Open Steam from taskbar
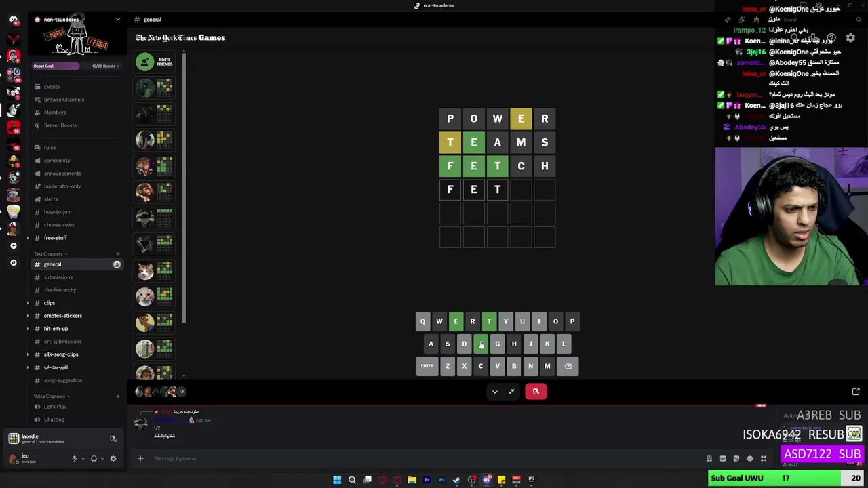868x488 pixels. tap(456, 480)
